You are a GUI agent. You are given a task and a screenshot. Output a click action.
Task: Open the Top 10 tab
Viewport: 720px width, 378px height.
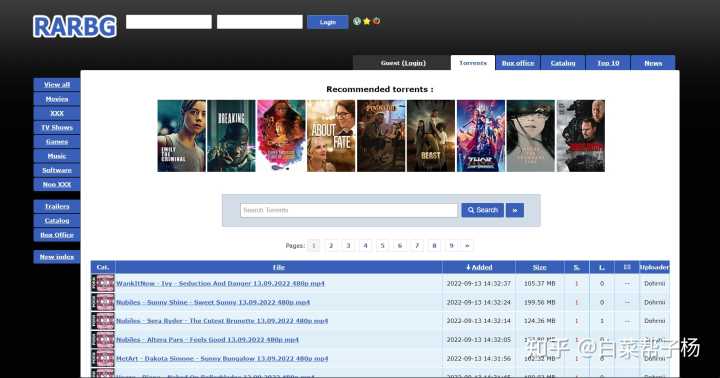(608, 63)
